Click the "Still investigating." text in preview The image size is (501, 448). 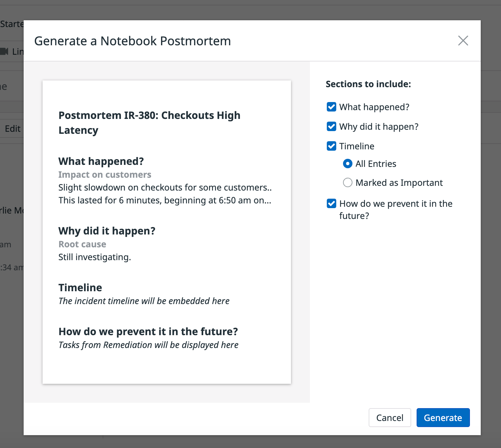tap(95, 257)
